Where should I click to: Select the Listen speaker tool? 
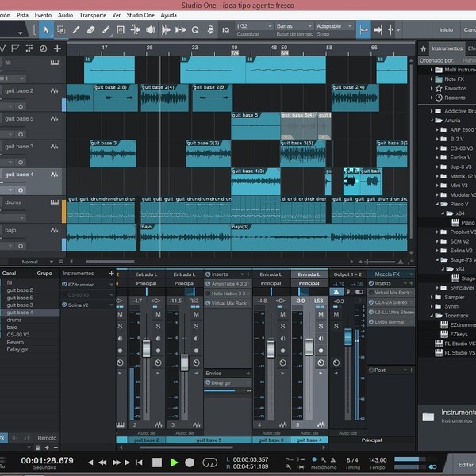[x=150, y=30]
